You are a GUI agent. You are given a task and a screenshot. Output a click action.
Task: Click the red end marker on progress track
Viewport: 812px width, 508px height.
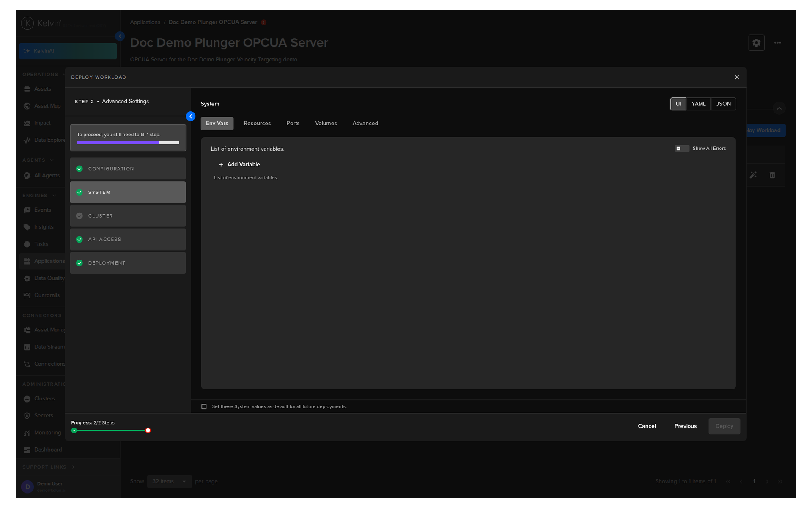point(148,431)
